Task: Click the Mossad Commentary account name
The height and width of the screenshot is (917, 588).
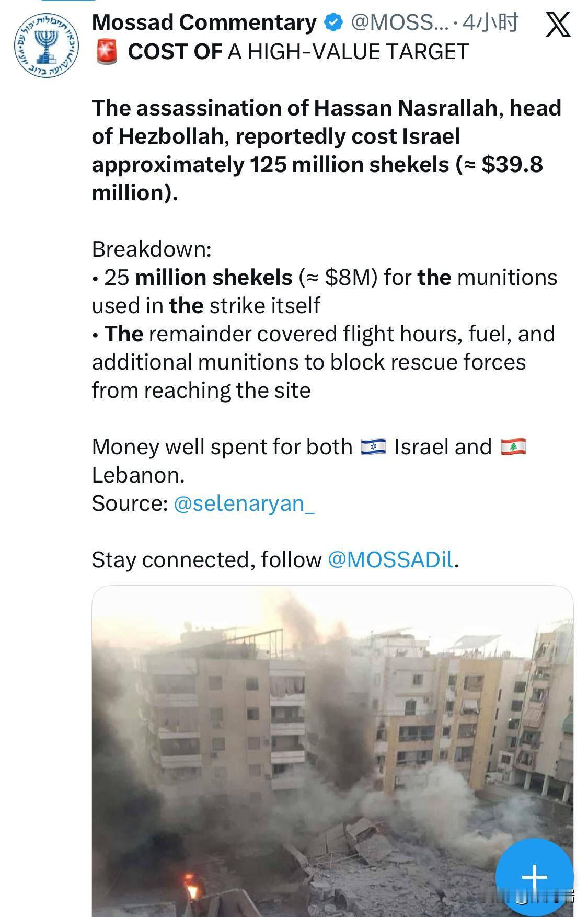Action: click(204, 22)
